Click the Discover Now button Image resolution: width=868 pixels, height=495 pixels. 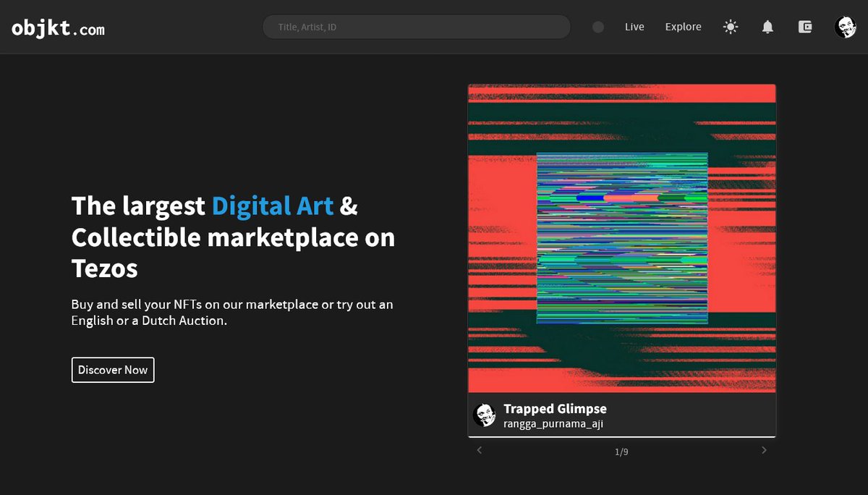(113, 370)
